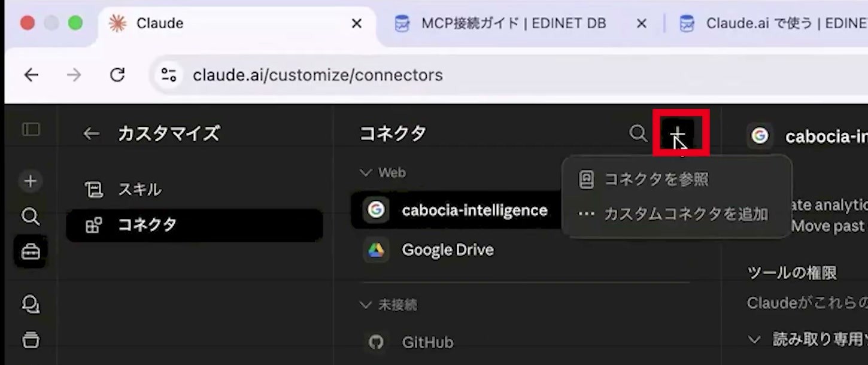Viewport: 868px width, 365px height.
Task: Start a new chat with sidebar plus icon
Action: [x=31, y=181]
